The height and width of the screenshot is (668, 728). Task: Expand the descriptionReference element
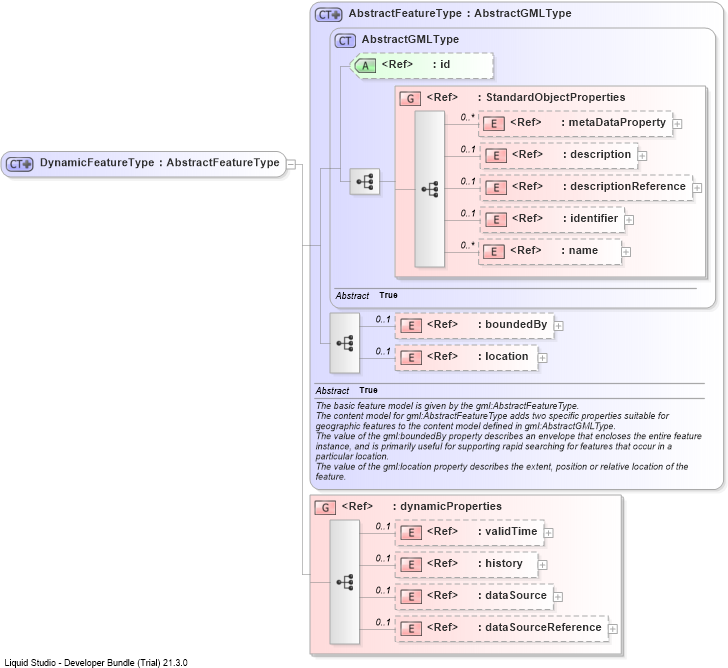coord(697,188)
